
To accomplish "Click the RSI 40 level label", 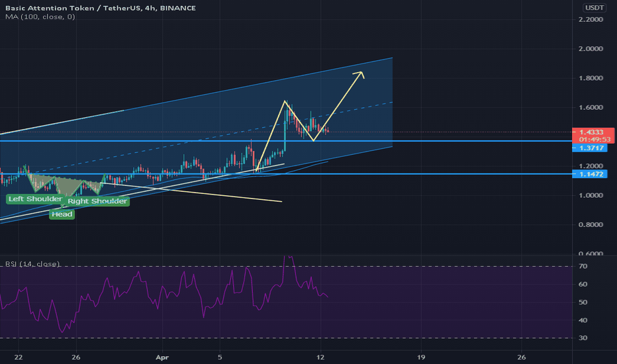I will (583, 320).
